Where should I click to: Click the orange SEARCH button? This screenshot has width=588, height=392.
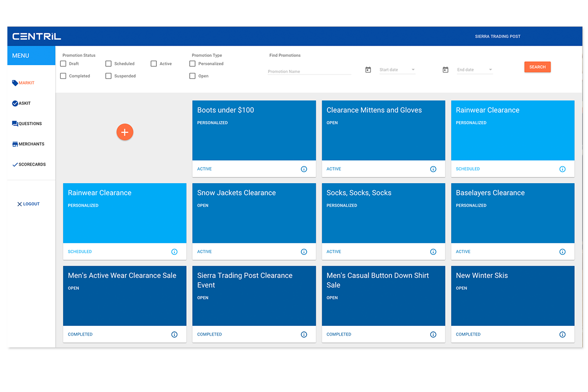(538, 67)
